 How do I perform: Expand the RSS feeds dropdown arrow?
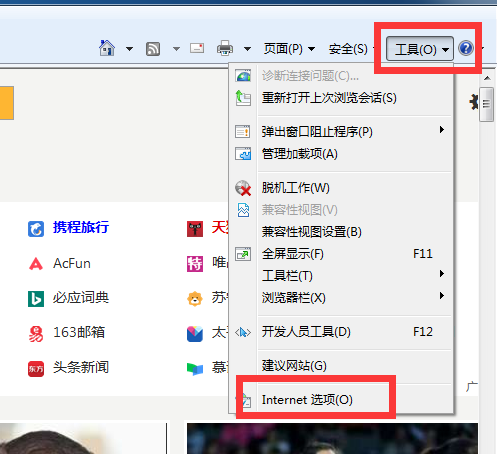(x=176, y=49)
